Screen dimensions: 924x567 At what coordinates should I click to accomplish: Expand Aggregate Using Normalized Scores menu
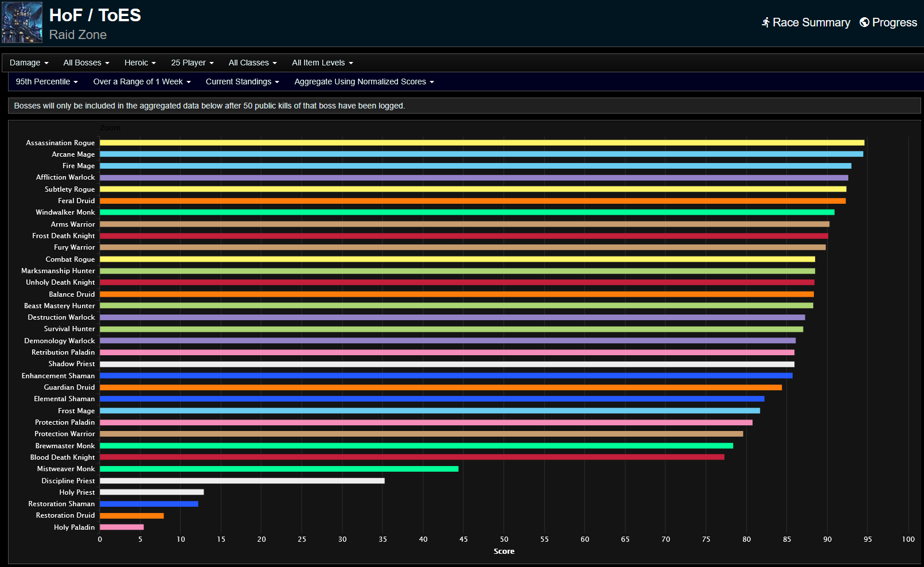[x=364, y=81]
